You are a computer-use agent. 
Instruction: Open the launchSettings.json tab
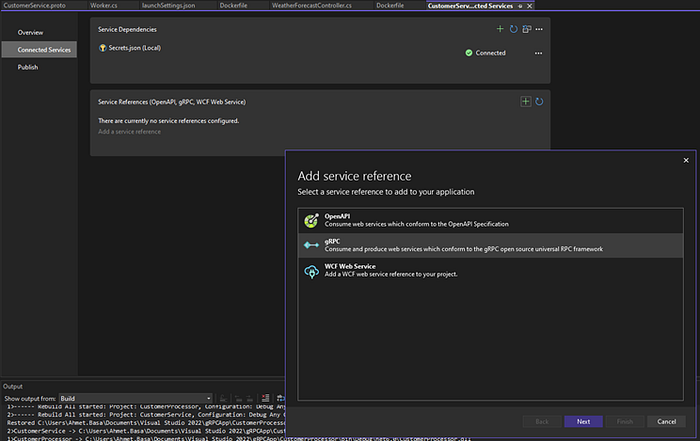pyautogui.click(x=168, y=5)
